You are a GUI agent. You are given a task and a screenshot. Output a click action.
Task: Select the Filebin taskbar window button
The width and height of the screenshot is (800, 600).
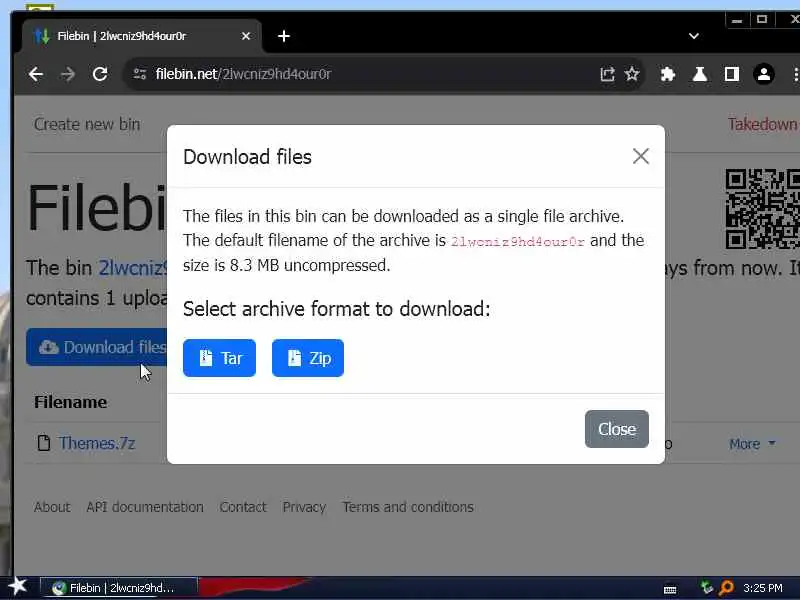pyautogui.click(x=118, y=588)
